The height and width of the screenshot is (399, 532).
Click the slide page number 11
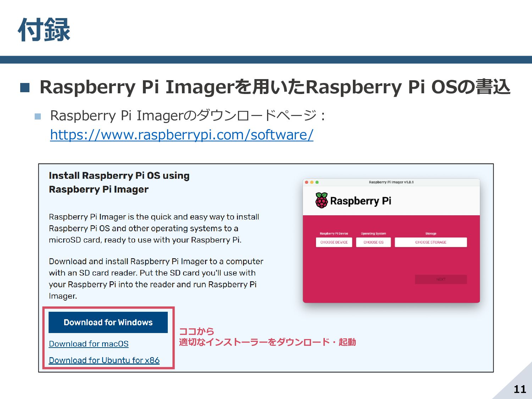[520, 389]
